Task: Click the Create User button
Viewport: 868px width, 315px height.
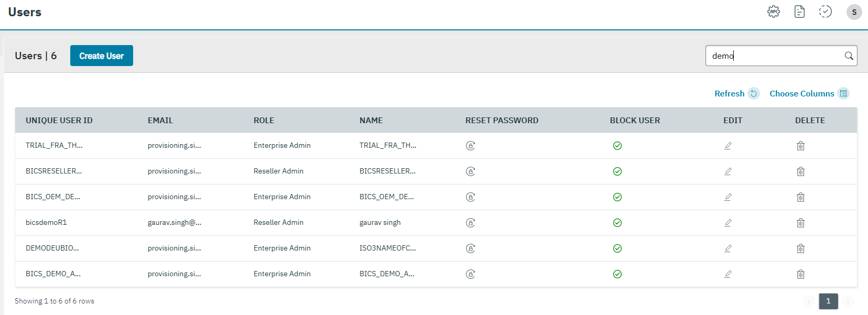Action: [102, 56]
